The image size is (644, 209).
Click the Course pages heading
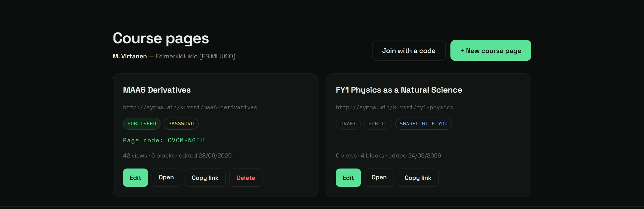(161, 38)
